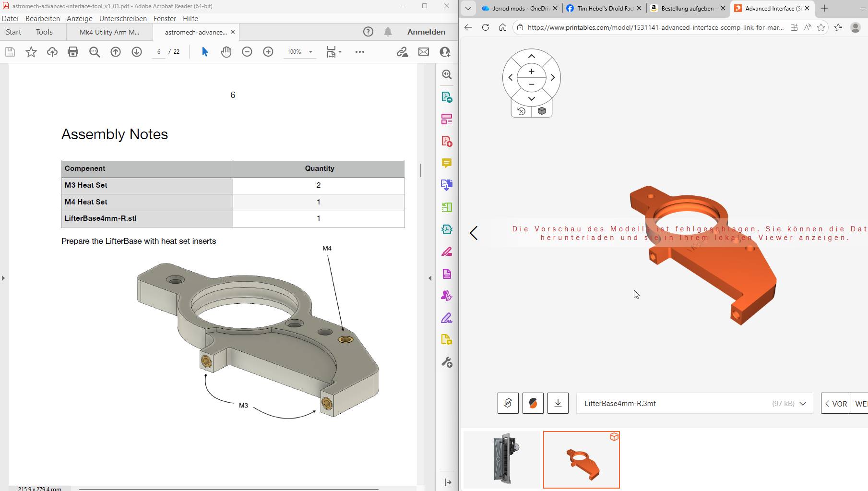Click the Save icon in Acrobat toolbar
This screenshot has width=868, height=491.
[x=10, y=52]
